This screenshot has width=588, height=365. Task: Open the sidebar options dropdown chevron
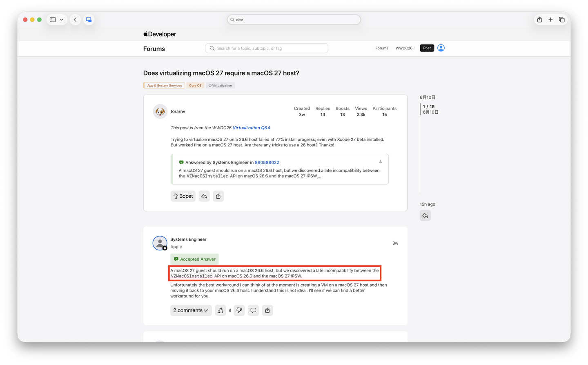click(x=62, y=20)
